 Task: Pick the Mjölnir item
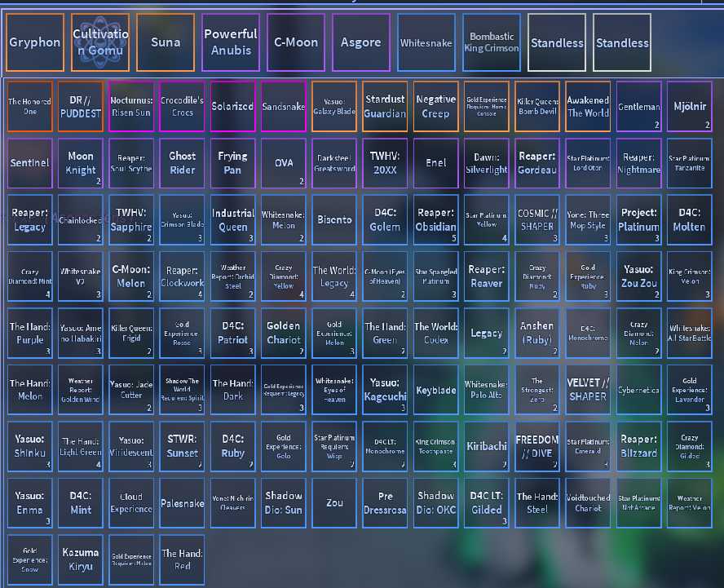click(x=690, y=106)
